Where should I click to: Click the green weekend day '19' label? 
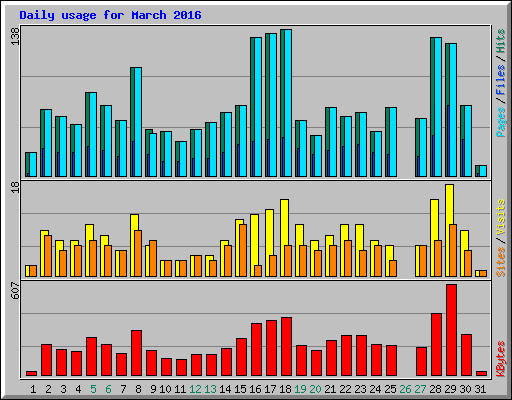pyautogui.click(x=300, y=389)
